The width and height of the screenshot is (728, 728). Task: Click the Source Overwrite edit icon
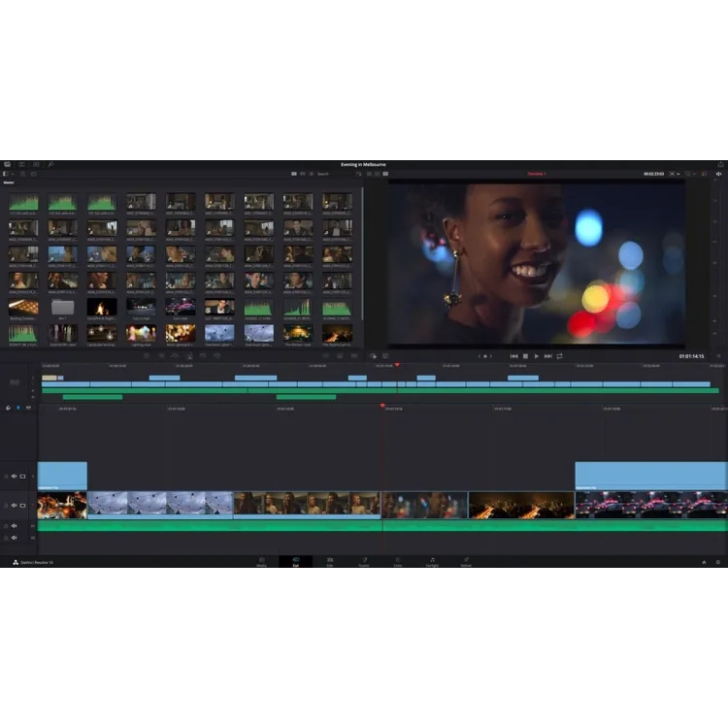pyautogui.click(x=216, y=355)
